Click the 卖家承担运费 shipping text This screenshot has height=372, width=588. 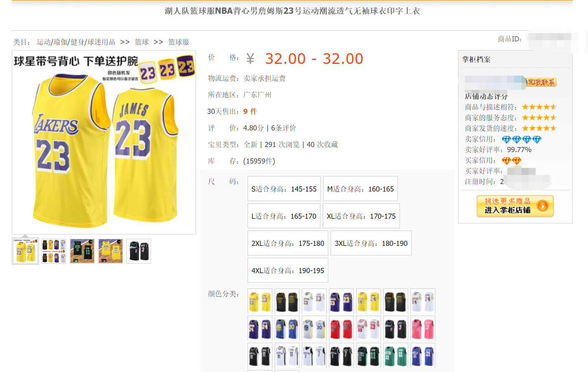[264, 78]
